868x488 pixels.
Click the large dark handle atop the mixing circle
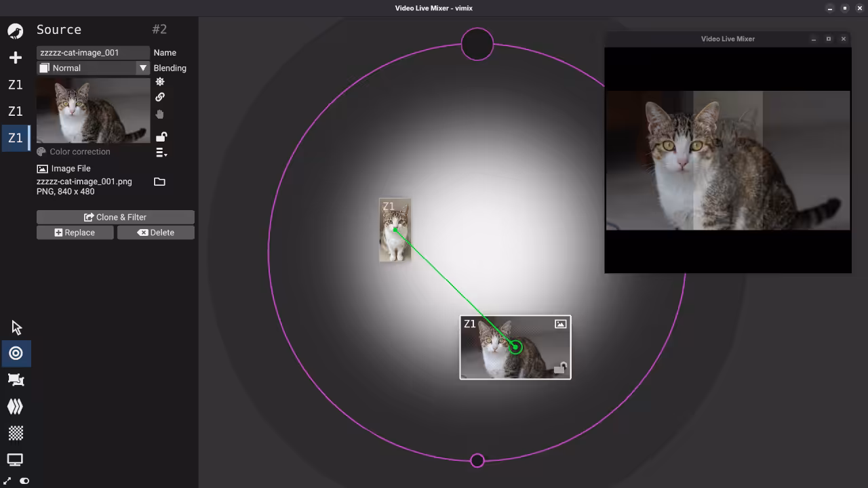point(477,44)
